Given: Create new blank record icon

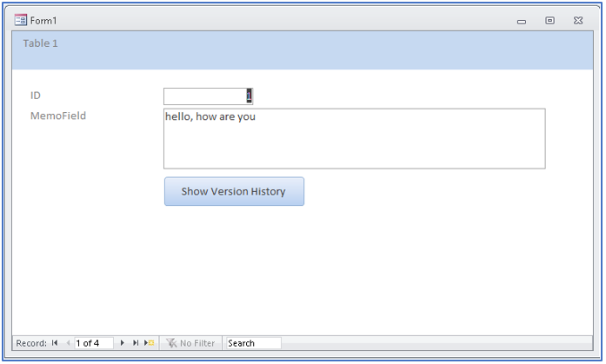Looking at the screenshot, I should 150,343.
